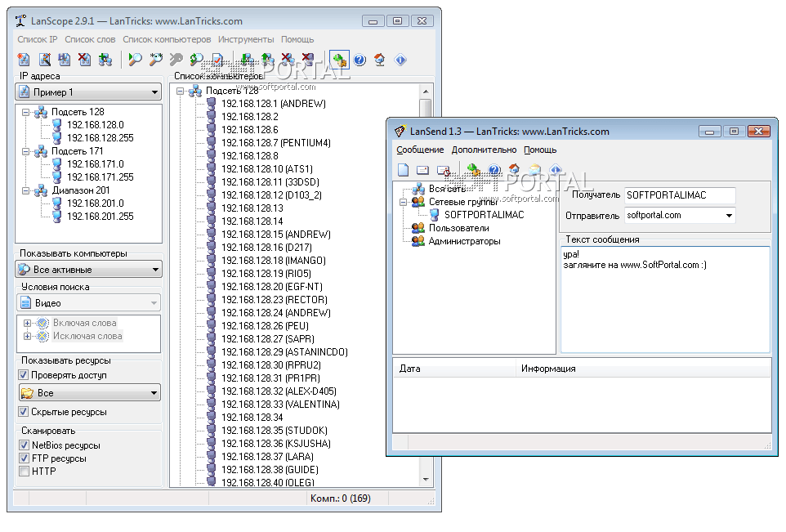Open the Все resources dropdown
This screenshot has width=786, height=532.
tap(90, 393)
